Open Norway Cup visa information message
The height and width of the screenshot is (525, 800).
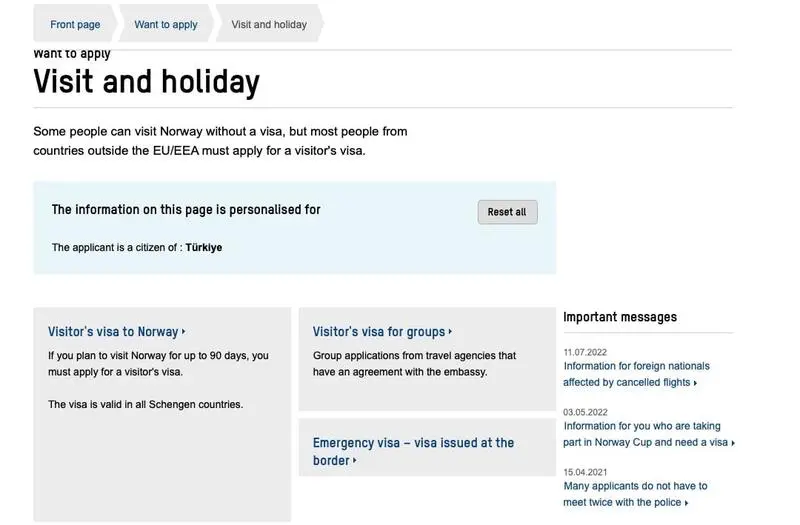click(645, 434)
